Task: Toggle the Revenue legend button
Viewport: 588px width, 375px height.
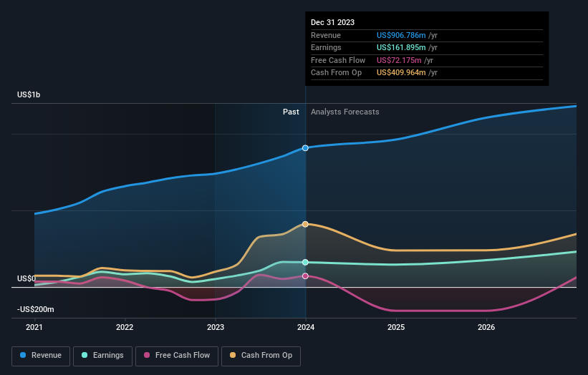Action: click(41, 356)
